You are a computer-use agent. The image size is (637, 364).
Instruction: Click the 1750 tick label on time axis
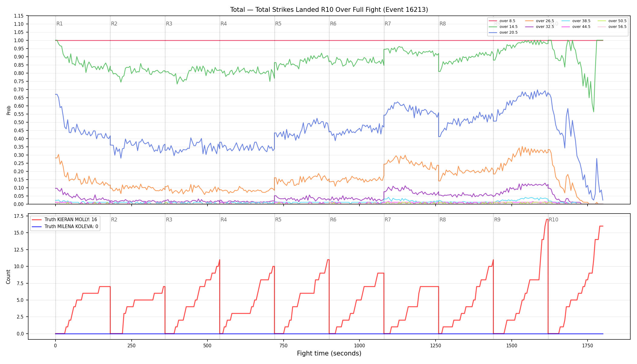[588, 345]
